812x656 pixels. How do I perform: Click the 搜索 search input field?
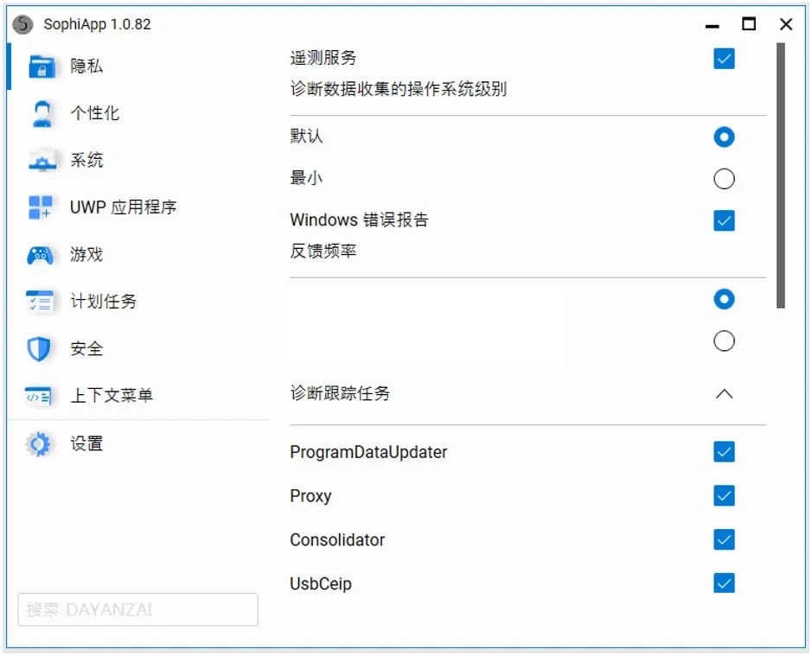click(137, 609)
